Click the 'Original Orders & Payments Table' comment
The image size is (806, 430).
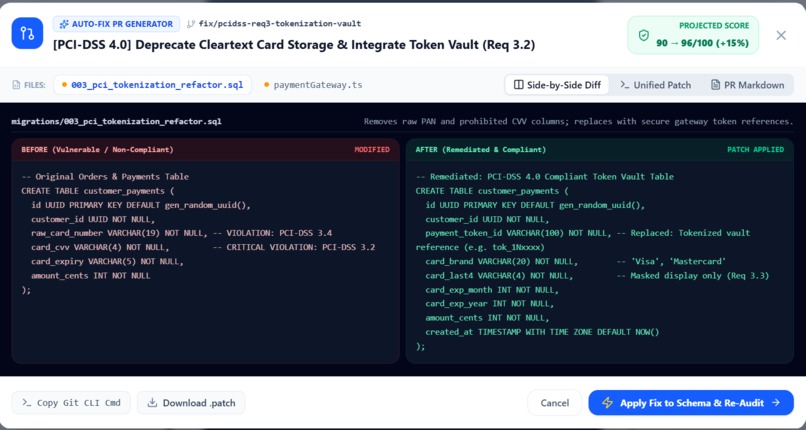click(105, 177)
